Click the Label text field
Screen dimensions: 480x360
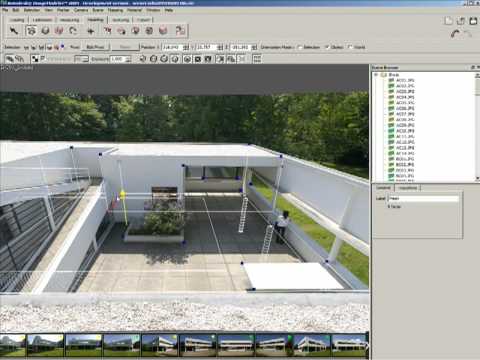coord(423,198)
